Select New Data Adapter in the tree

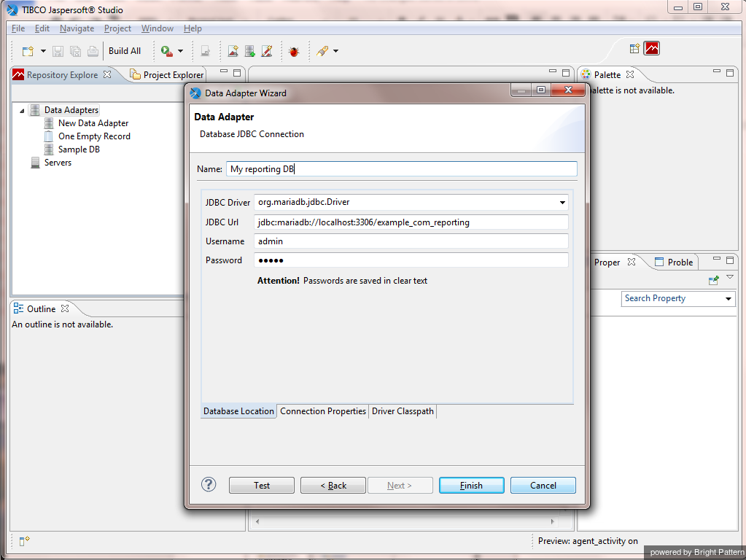click(x=93, y=123)
